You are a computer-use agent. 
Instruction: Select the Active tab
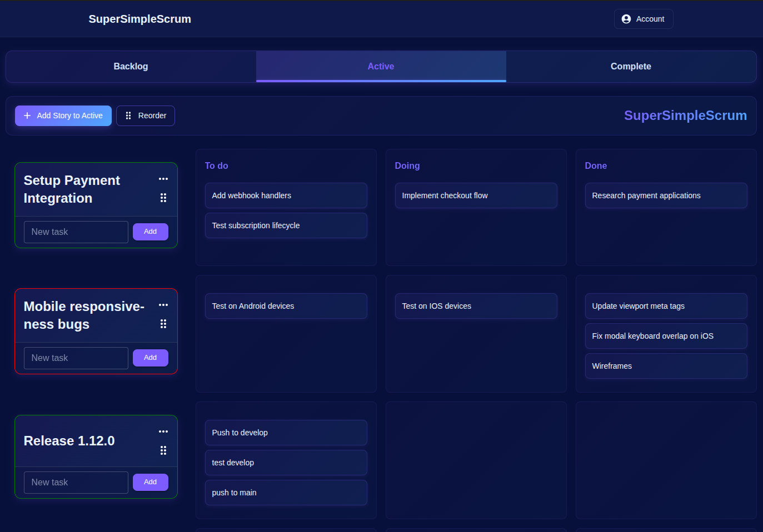coord(381,66)
